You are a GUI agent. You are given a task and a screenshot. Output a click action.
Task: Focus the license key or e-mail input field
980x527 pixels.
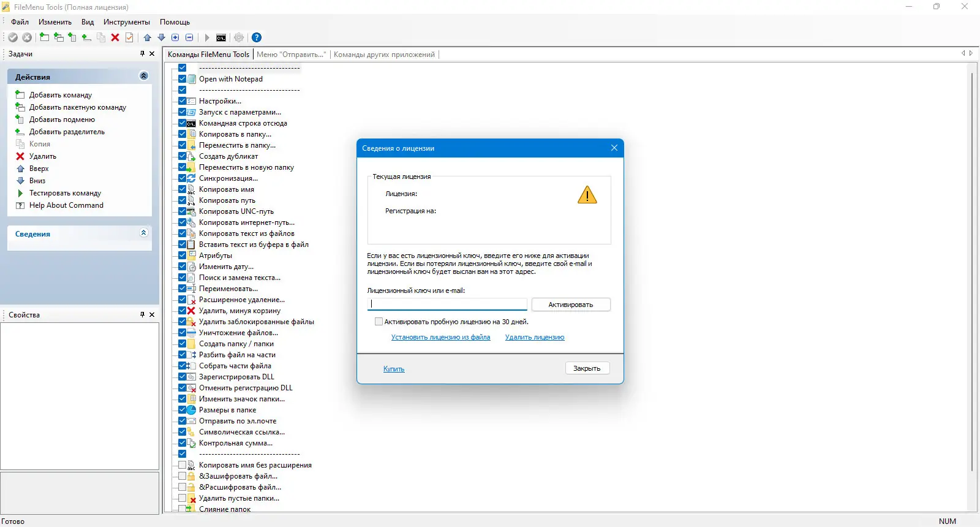point(447,304)
